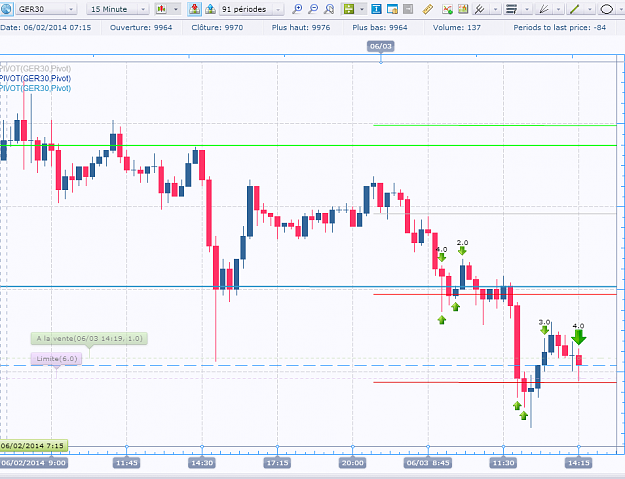Click the 20:00 time axis label

click(352, 463)
